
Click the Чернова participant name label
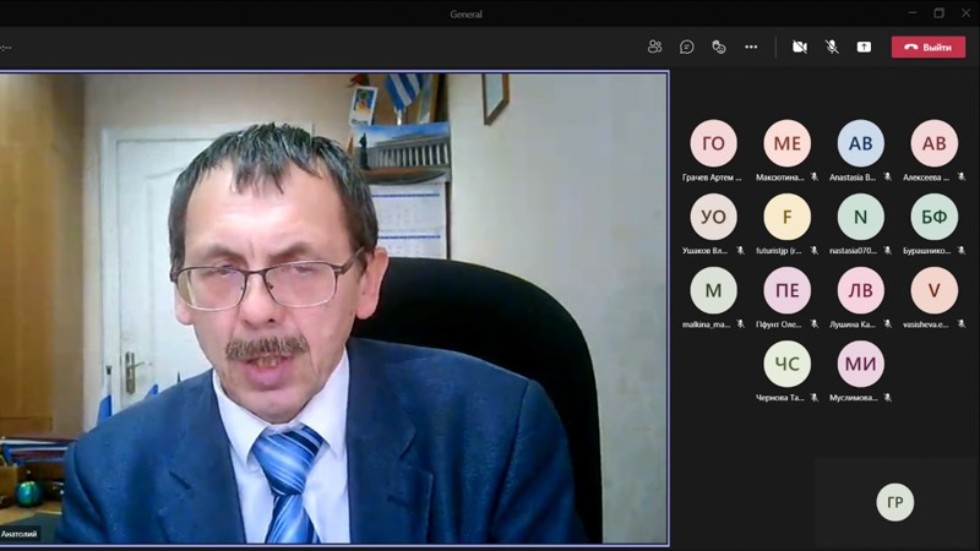pyautogui.click(x=780, y=398)
